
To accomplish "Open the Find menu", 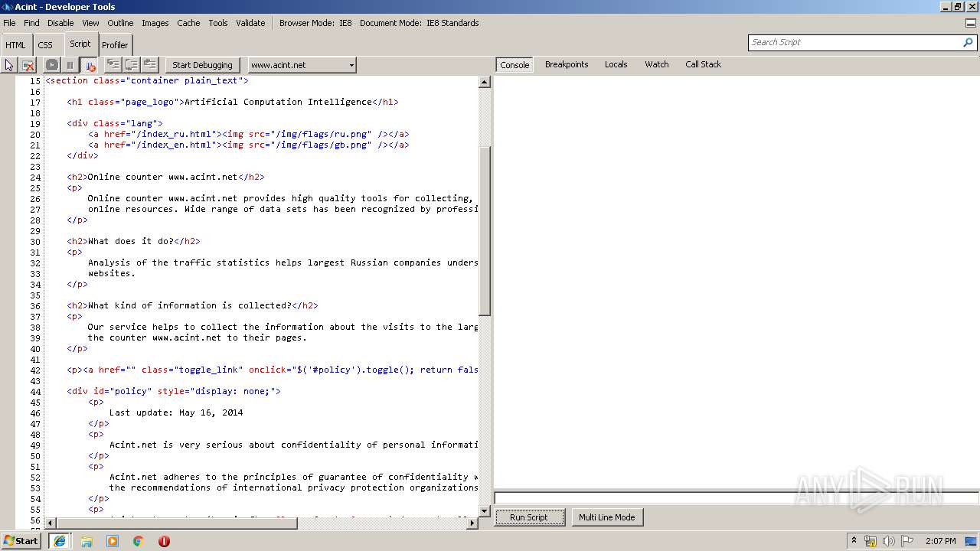I will [31, 23].
